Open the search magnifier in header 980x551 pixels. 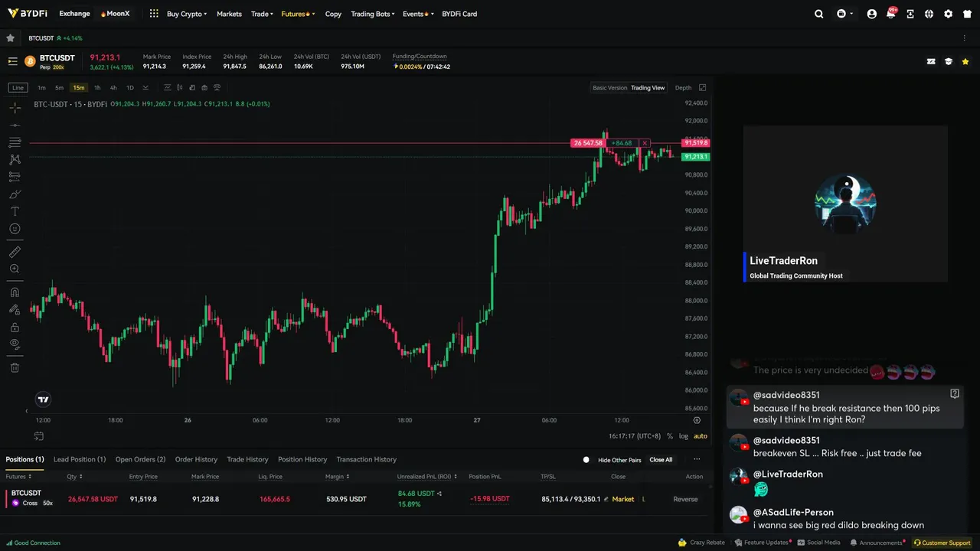coord(818,14)
